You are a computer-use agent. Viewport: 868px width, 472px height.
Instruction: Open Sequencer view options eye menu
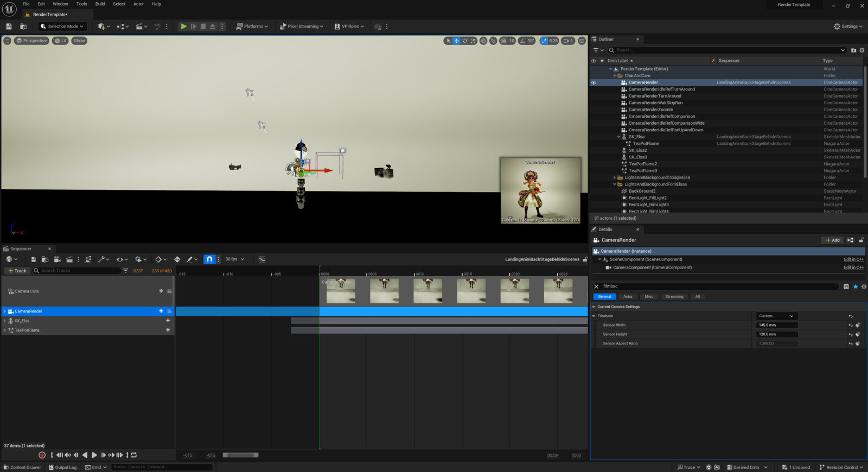click(122, 259)
